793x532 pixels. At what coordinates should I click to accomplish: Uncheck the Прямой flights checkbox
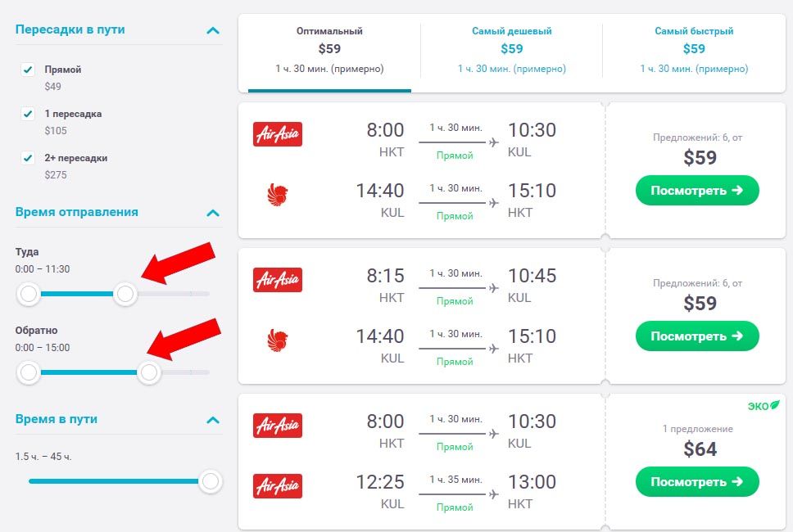point(28,70)
